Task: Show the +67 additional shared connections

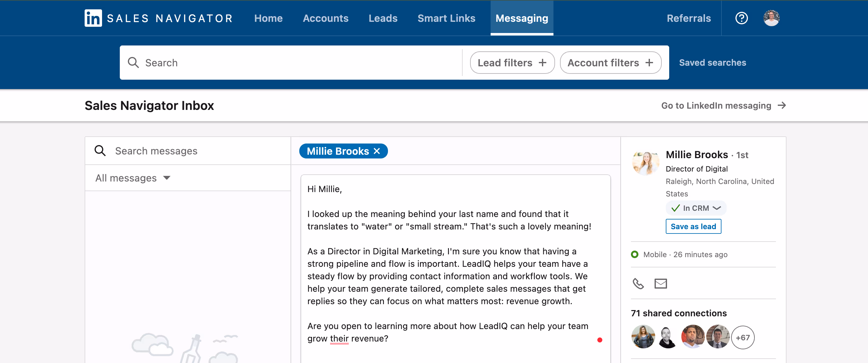Action: click(x=743, y=337)
